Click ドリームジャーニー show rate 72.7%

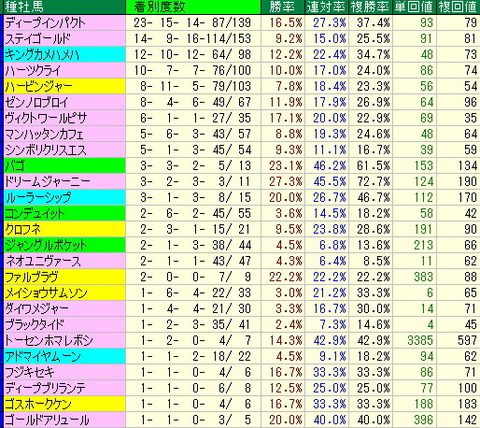[374, 182]
